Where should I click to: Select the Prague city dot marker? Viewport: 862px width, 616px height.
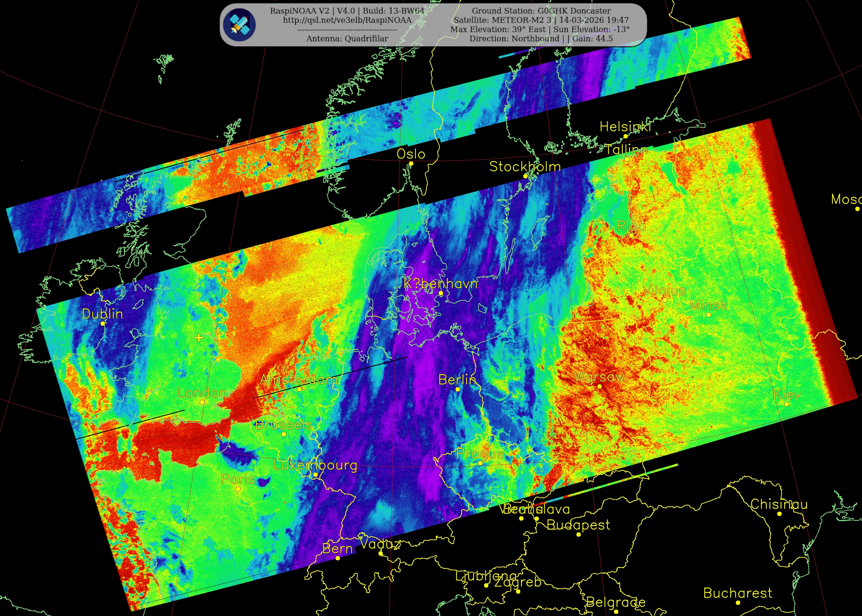pos(480,463)
